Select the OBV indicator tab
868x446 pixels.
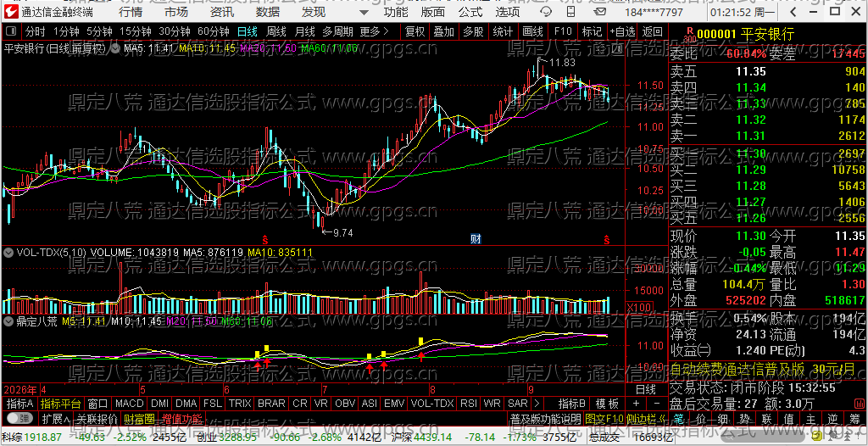(x=346, y=404)
